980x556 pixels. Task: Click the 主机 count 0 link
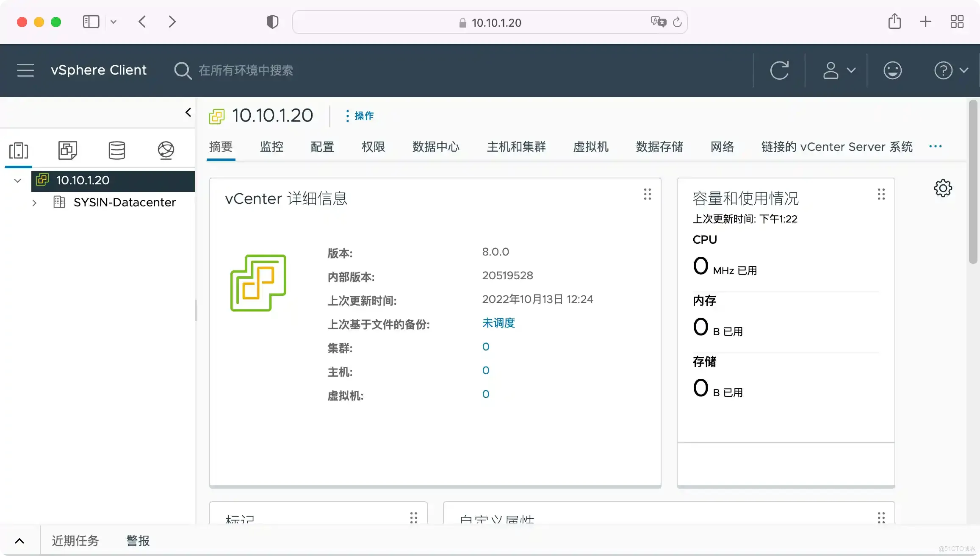point(486,370)
